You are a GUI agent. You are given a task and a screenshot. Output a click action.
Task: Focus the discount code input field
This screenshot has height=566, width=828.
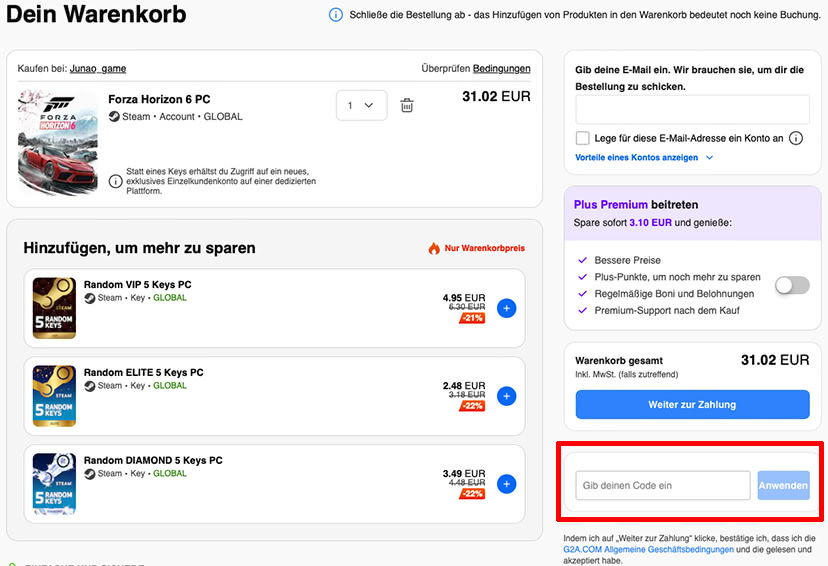[x=663, y=485]
